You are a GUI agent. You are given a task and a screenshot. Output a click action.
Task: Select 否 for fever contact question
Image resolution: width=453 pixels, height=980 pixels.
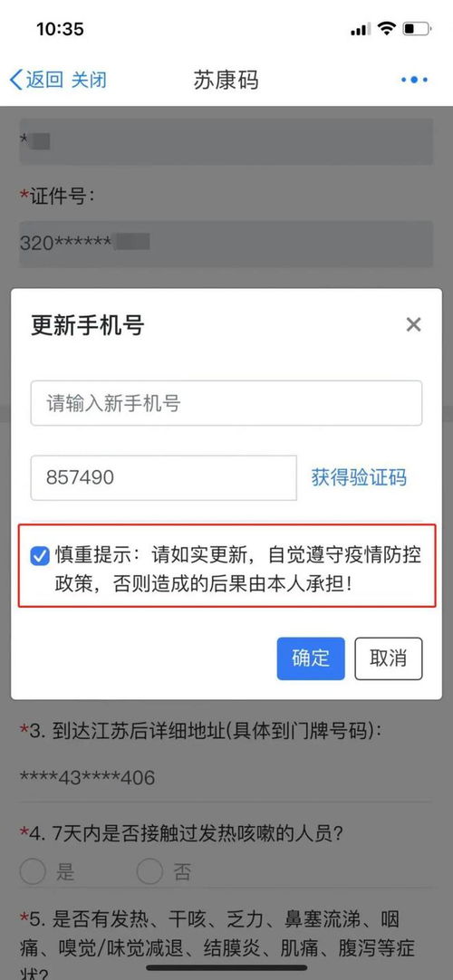[x=149, y=870]
